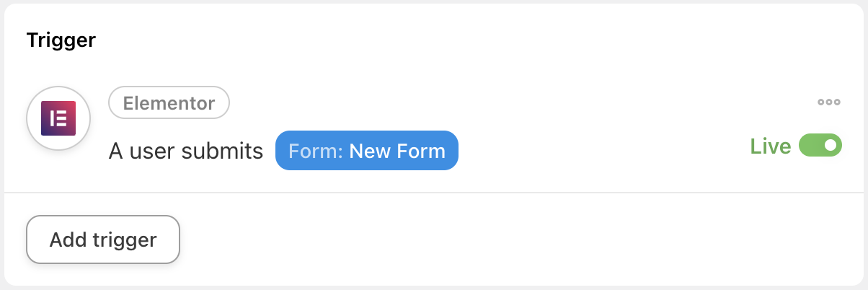Screen dimensions: 868x290
Task: Open the ellipsis menu beside the trigger
Action: 829,102
